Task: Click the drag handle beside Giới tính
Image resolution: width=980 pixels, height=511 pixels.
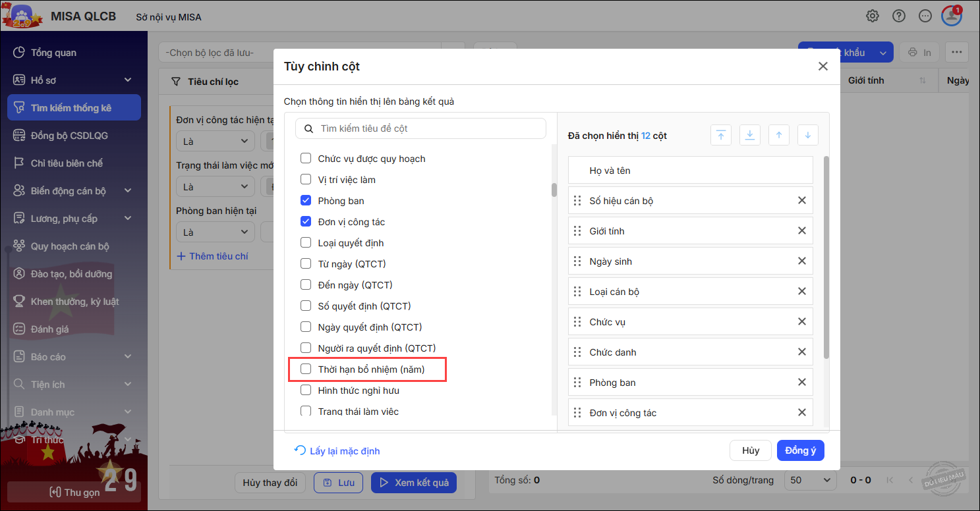Action: tap(577, 231)
